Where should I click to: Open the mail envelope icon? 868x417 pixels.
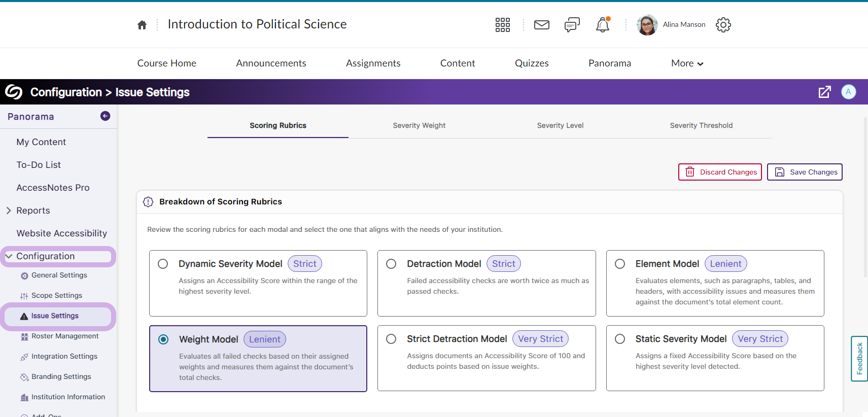(x=541, y=25)
